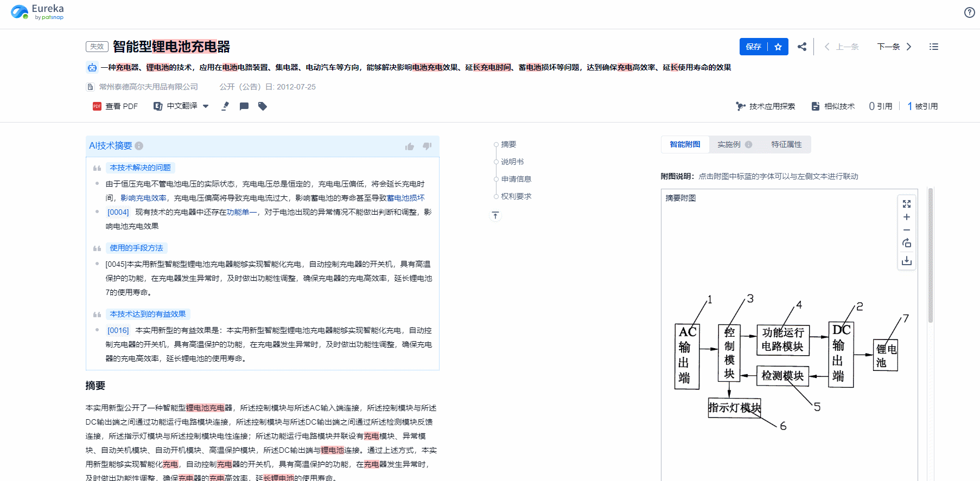The image size is (980, 481).
Task: Open the 查看 PDF link
Action: click(x=116, y=106)
